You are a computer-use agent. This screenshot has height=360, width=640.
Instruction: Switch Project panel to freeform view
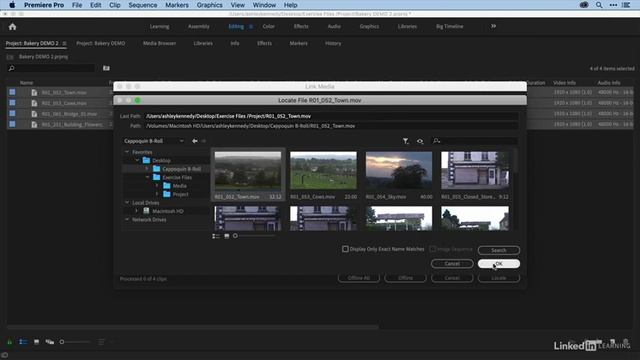[50, 342]
